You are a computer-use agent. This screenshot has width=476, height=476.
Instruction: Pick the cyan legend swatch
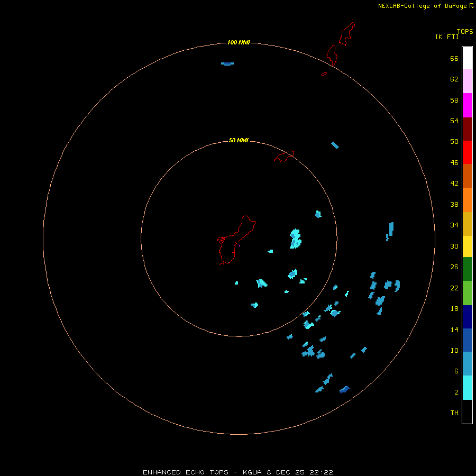coord(467,388)
